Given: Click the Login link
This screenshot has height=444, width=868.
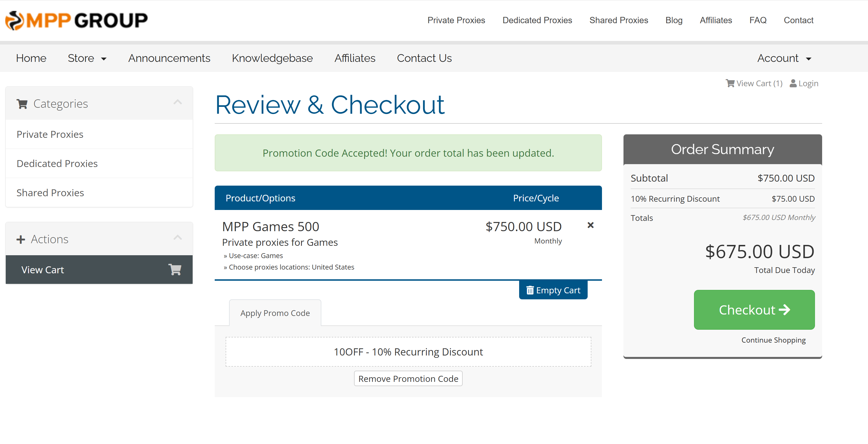Looking at the screenshot, I should 804,83.
